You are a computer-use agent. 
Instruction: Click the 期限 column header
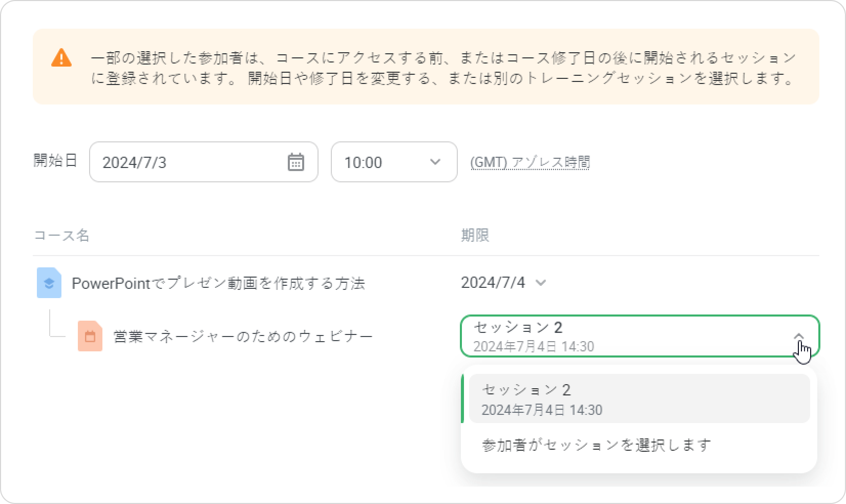[x=475, y=236]
